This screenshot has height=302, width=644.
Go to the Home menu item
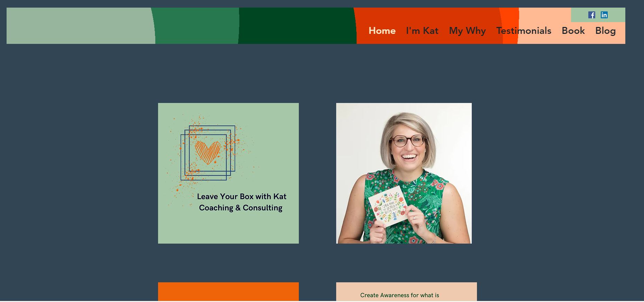point(382,31)
